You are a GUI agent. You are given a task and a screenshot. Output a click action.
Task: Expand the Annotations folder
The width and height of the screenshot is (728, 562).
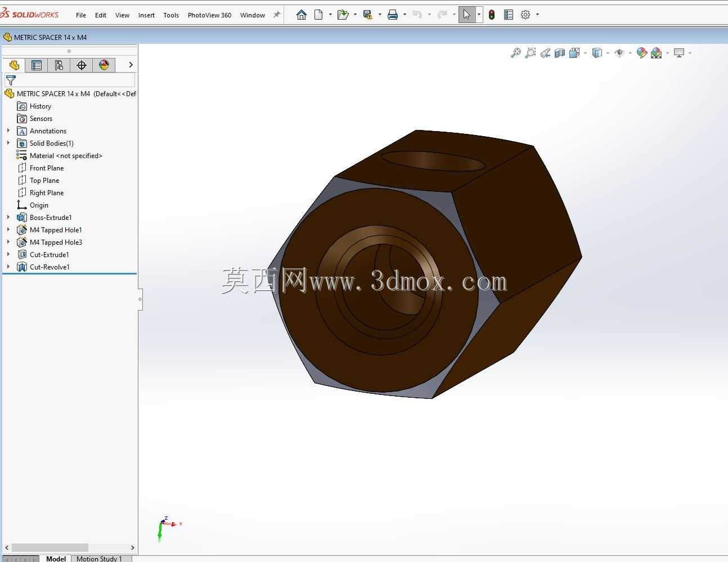(8, 131)
